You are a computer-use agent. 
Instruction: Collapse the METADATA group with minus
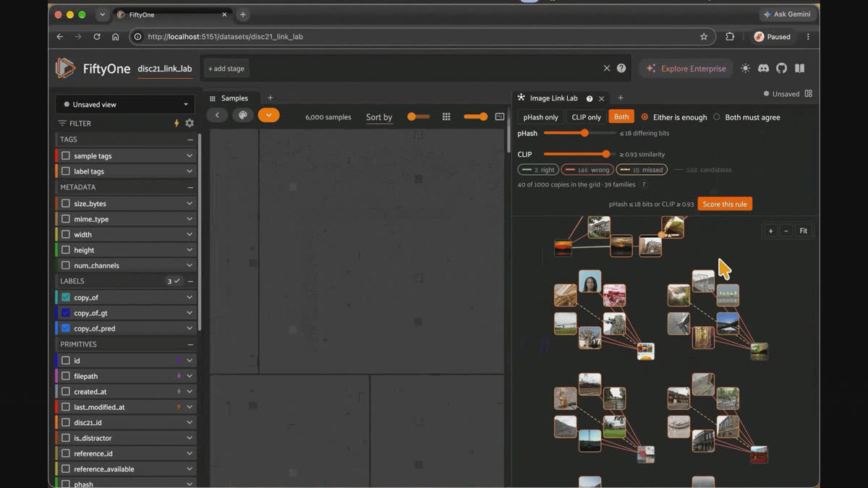pyautogui.click(x=190, y=187)
